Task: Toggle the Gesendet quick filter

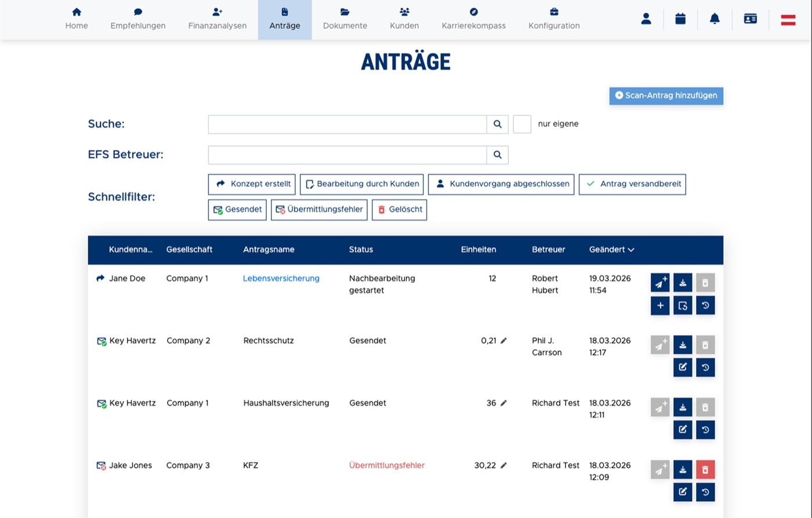Action: 237,209
